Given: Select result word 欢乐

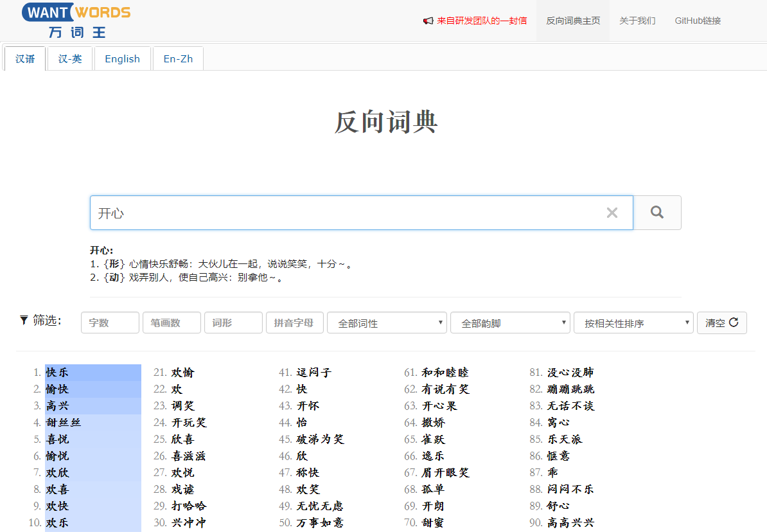Looking at the screenshot, I should pyautogui.click(x=57, y=522).
